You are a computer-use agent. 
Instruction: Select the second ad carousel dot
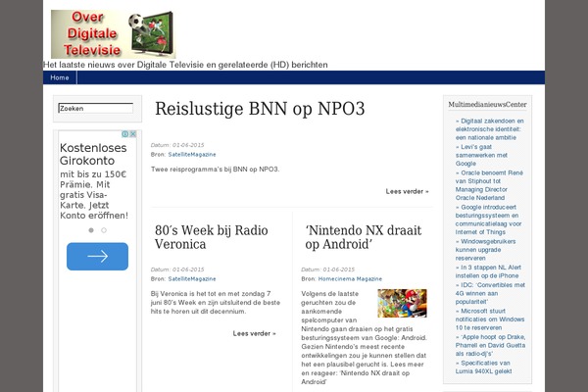pos(104,230)
